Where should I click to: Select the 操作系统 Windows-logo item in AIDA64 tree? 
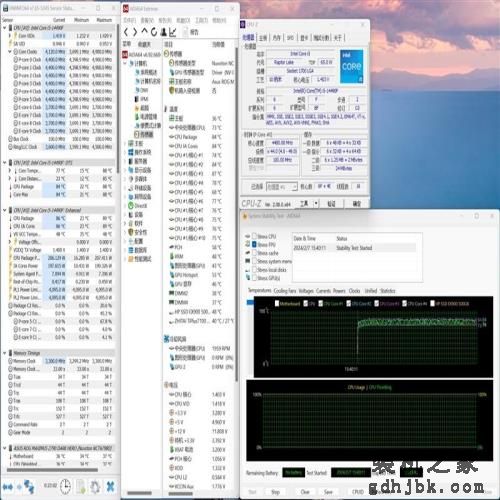pos(140,152)
